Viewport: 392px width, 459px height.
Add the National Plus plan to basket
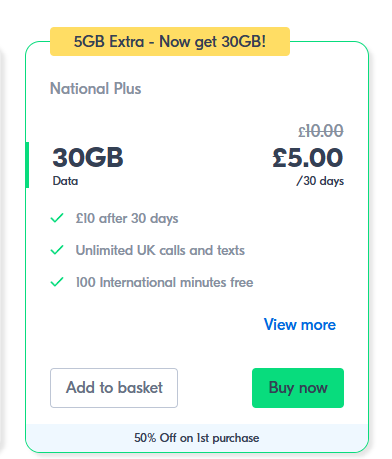(x=114, y=388)
